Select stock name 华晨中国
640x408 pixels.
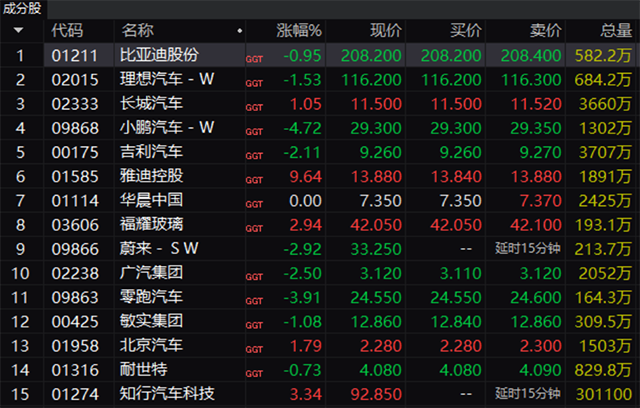(151, 200)
